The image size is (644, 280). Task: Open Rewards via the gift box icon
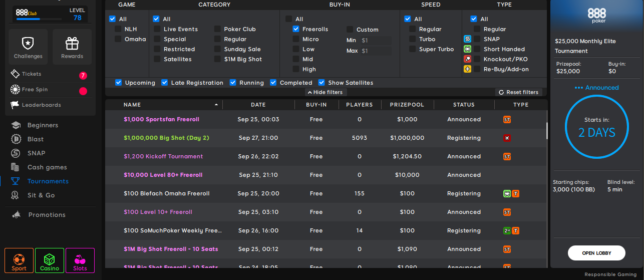(72, 44)
